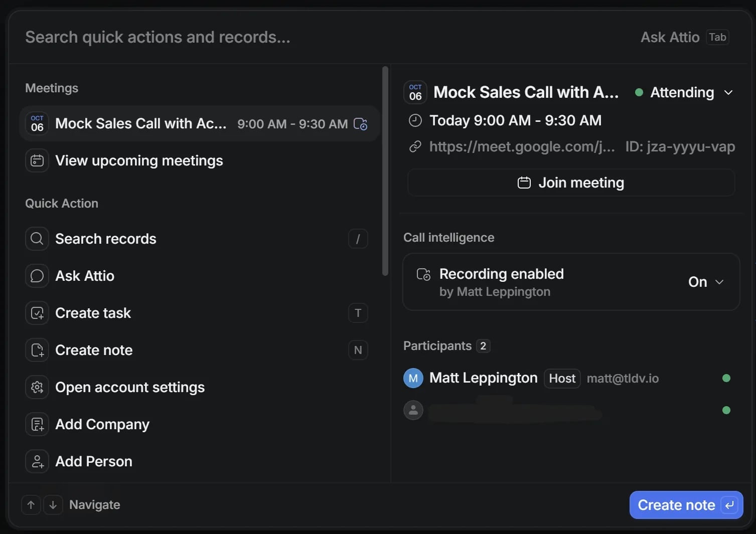Click the Oct 06 badge in meeting detail header

(x=415, y=92)
